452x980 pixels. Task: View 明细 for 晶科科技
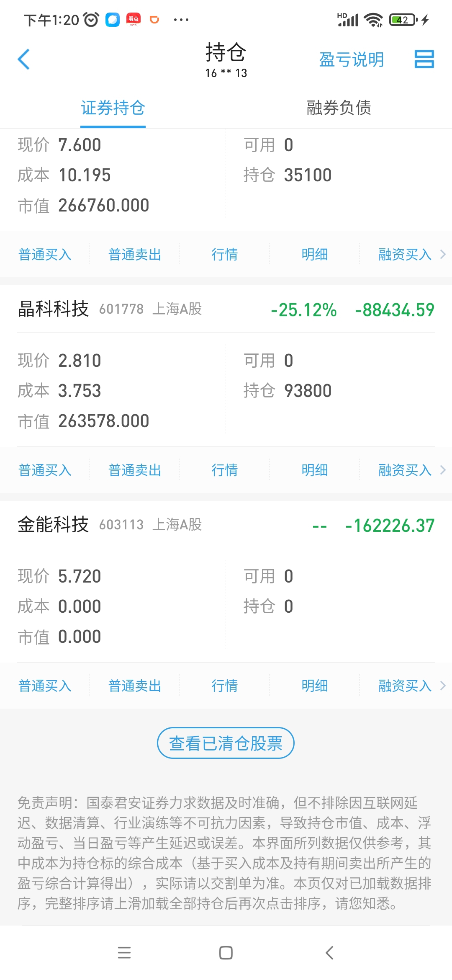315,470
